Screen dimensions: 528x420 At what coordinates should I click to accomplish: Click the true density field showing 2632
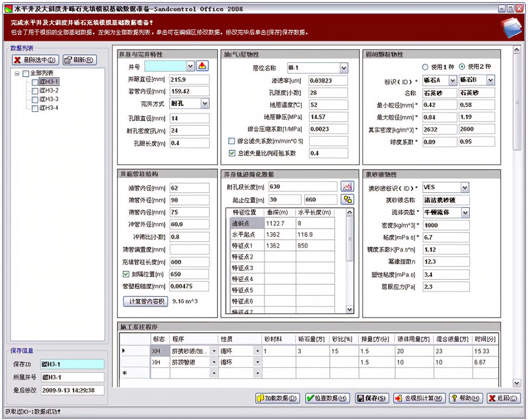pos(440,129)
